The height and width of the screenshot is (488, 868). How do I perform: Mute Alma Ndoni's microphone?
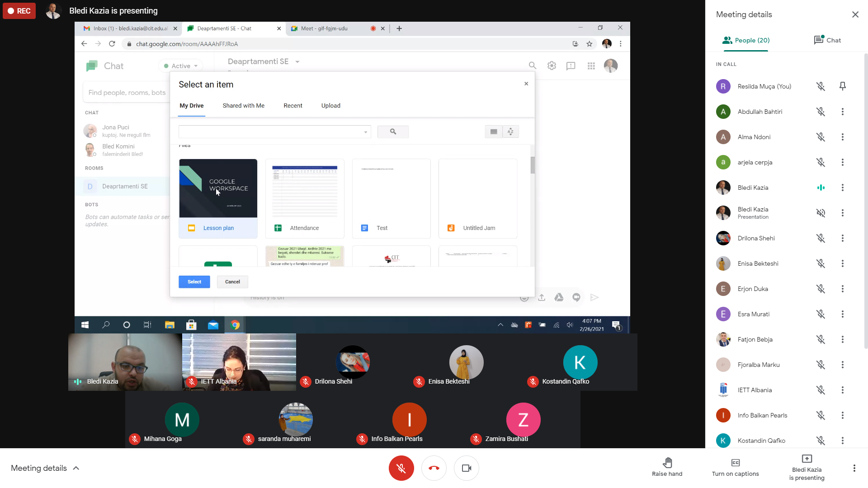pyautogui.click(x=821, y=137)
